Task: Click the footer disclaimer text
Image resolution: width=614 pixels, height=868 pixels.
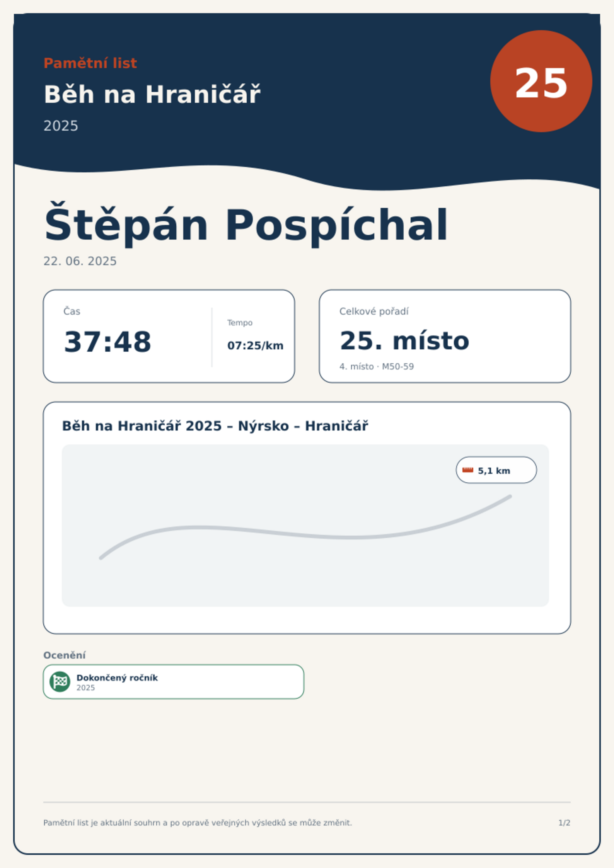Action: tap(198, 823)
